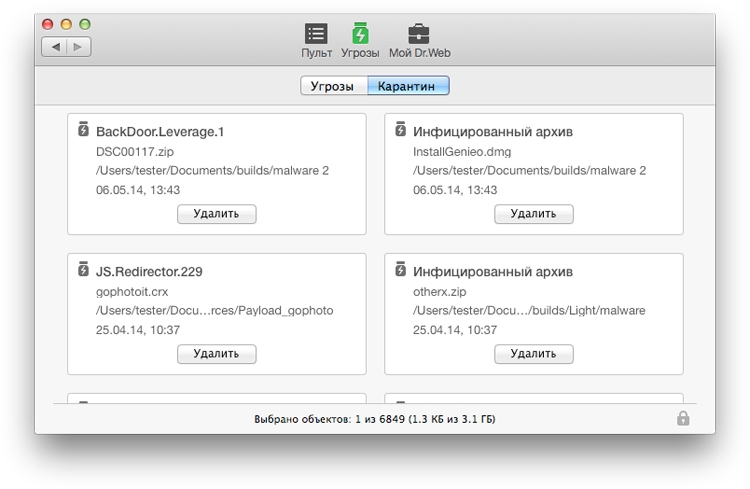
Task: Click the icon beside the InstallGenieo.dmg threat title
Action: 401,130
